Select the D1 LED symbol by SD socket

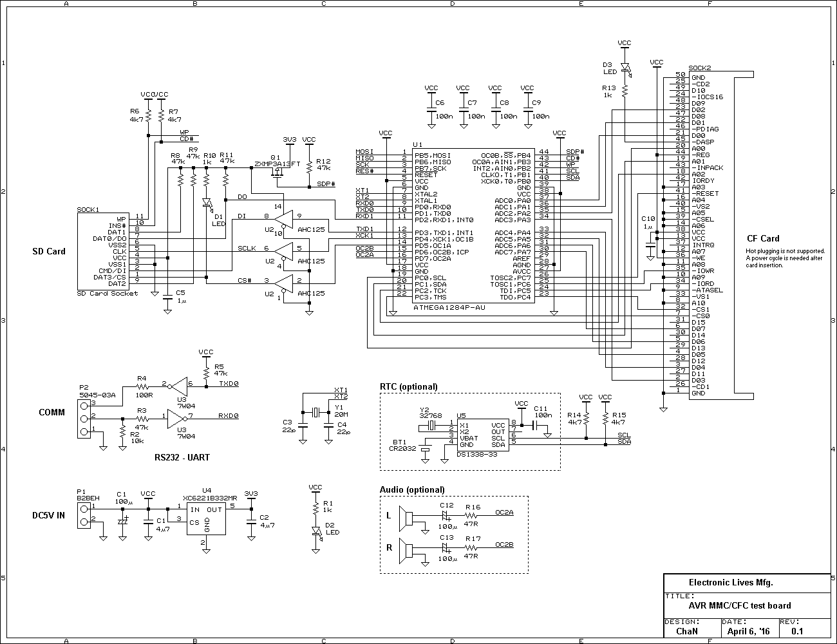(x=207, y=204)
